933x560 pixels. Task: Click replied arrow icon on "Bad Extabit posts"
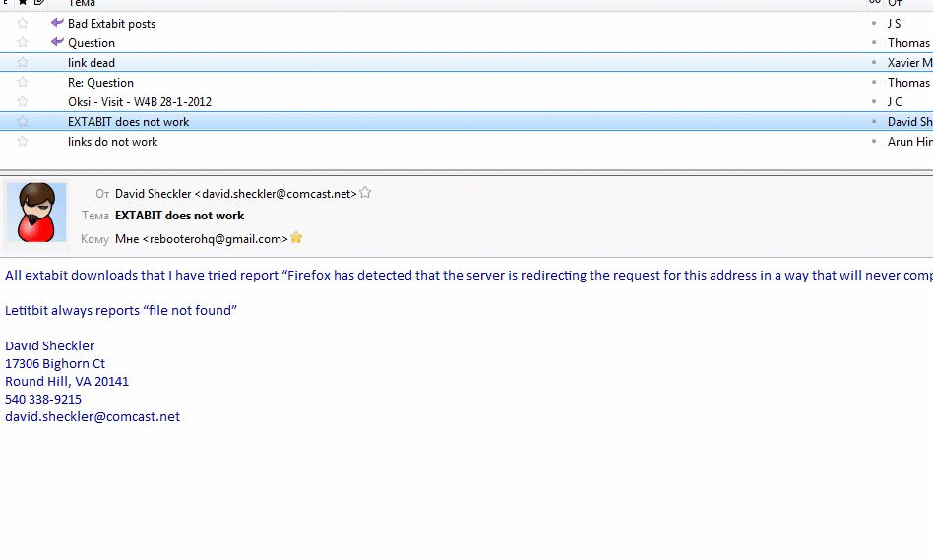tap(57, 23)
